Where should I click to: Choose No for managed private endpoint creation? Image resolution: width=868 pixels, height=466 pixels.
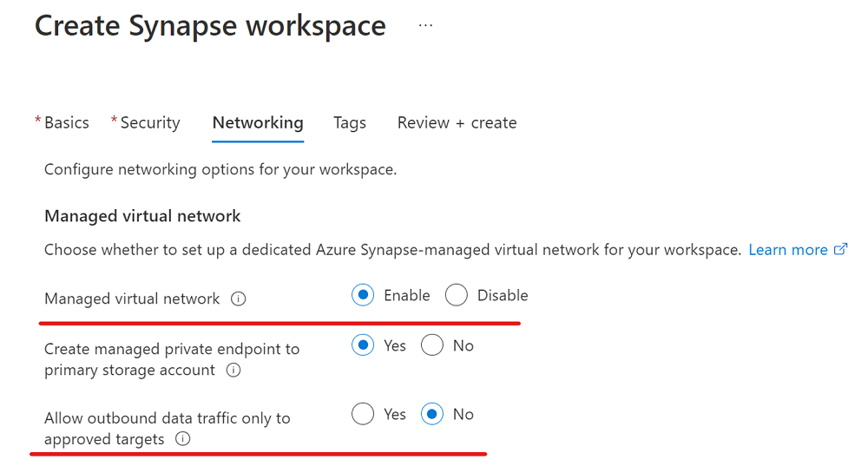coord(432,346)
